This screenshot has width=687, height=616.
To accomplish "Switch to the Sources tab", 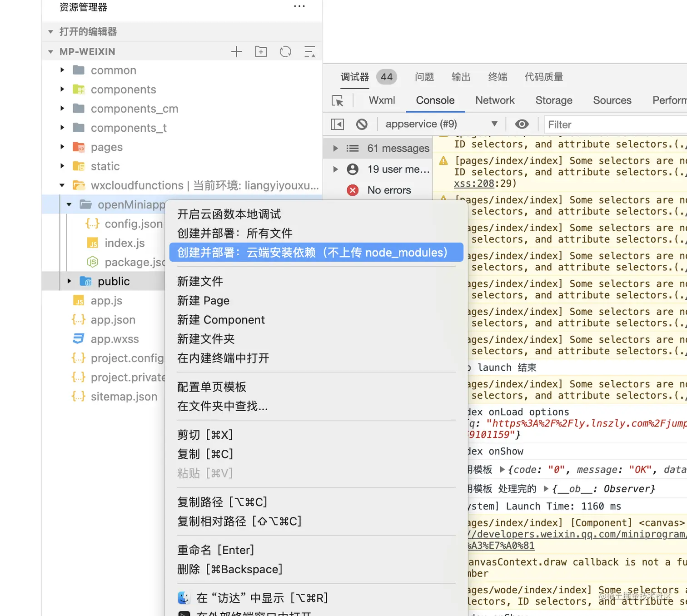I will tap(612, 100).
